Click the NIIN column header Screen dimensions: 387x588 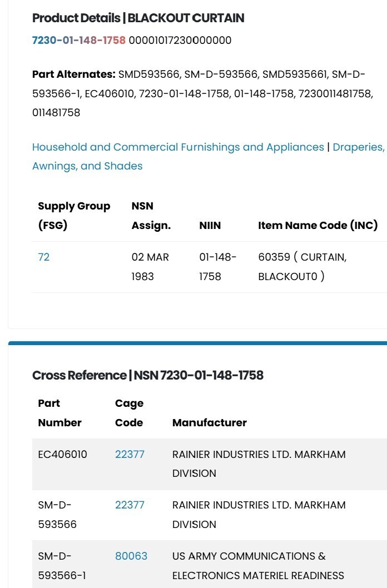[x=210, y=226]
